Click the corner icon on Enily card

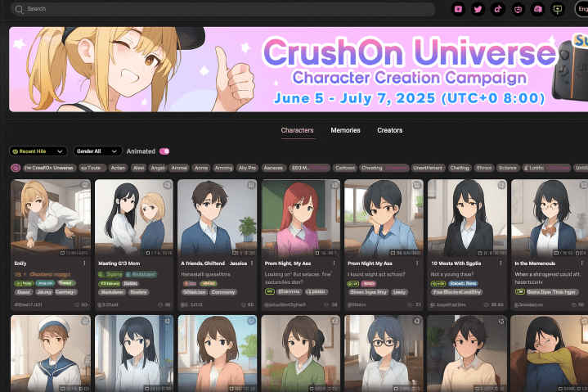tap(85, 185)
